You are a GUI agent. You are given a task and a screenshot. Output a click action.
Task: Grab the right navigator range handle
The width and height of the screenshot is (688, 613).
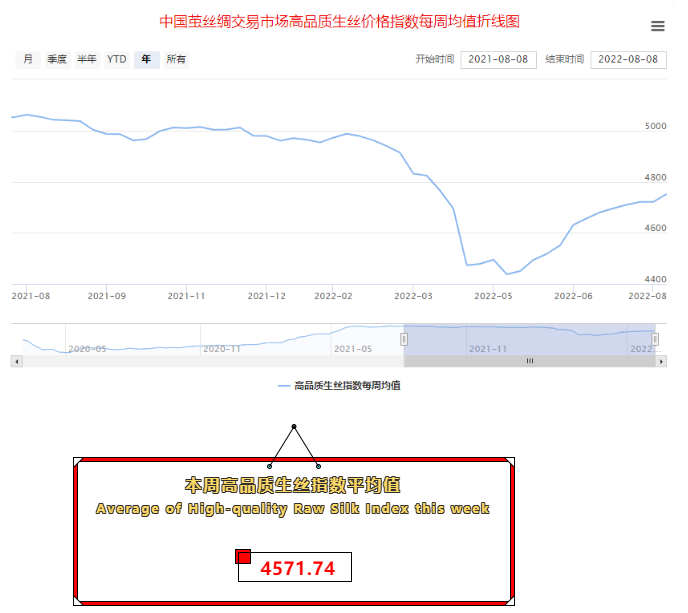tap(655, 339)
